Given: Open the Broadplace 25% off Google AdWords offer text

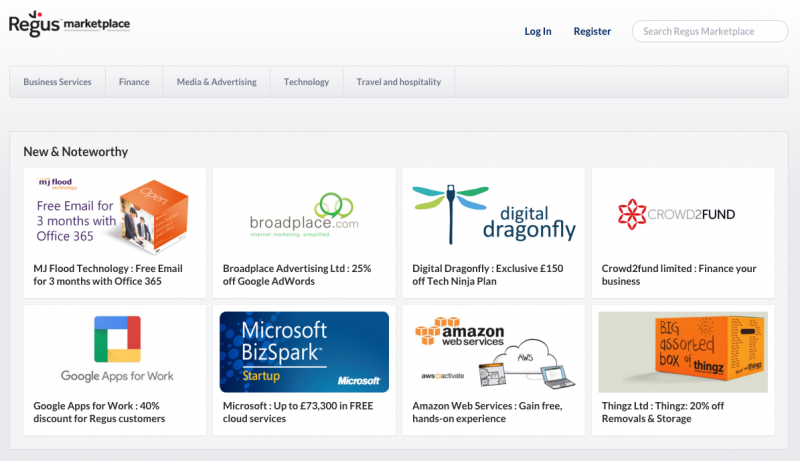Looking at the screenshot, I should [x=297, y=275].
